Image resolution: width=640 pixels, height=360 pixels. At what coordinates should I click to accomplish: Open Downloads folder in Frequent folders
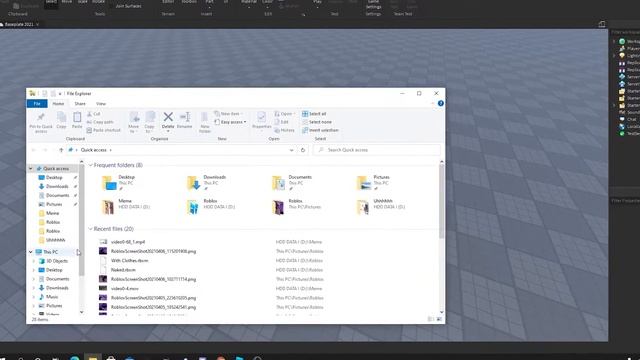click(207, 182)
